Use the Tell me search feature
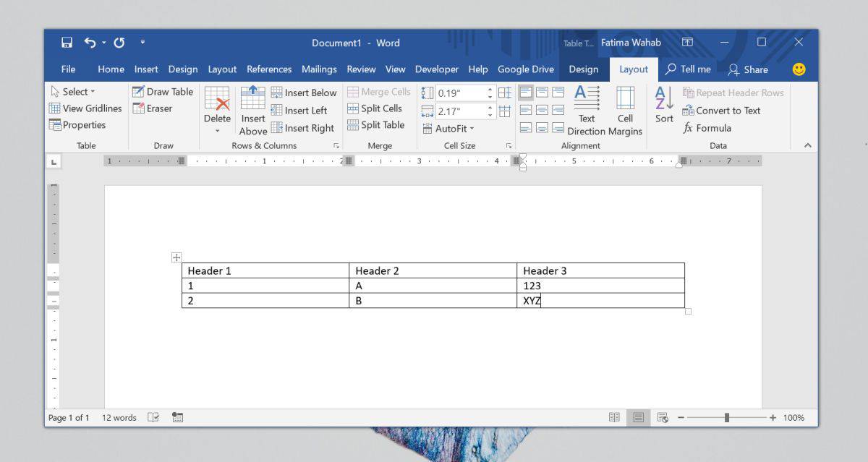868x462 pixels. [x=688, y=69]
